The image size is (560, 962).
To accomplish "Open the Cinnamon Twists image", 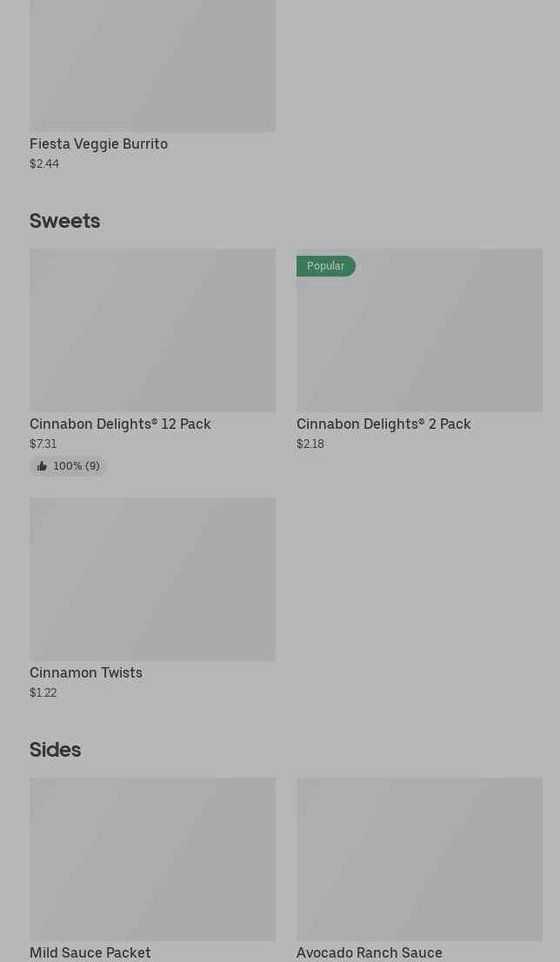I will tap(152, 579).
